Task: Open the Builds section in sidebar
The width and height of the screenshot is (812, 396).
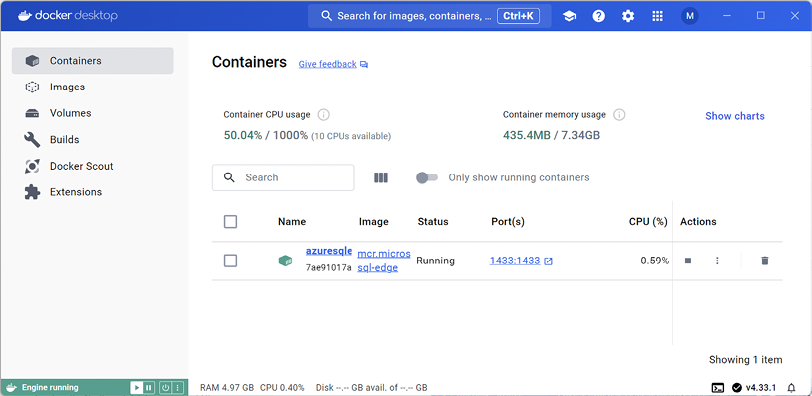Action: (x=93, y=140)
